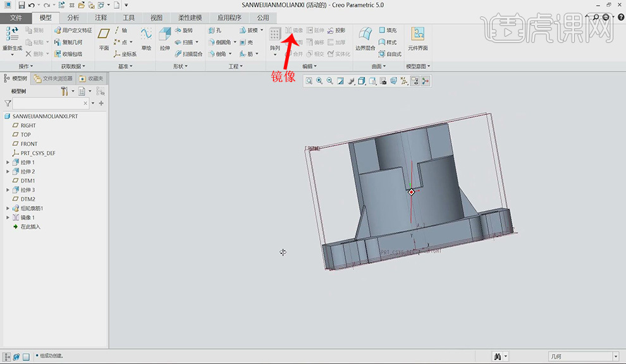The image size is (626, 364).
Task: Click the save icon in quick access toolbar
Action: point(21,5)
